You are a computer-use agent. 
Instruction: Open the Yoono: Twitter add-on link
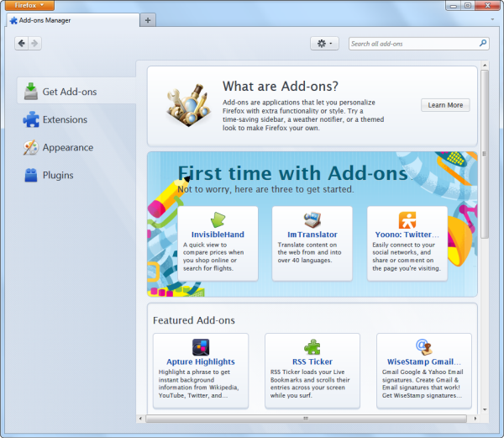tap(407, 235)
